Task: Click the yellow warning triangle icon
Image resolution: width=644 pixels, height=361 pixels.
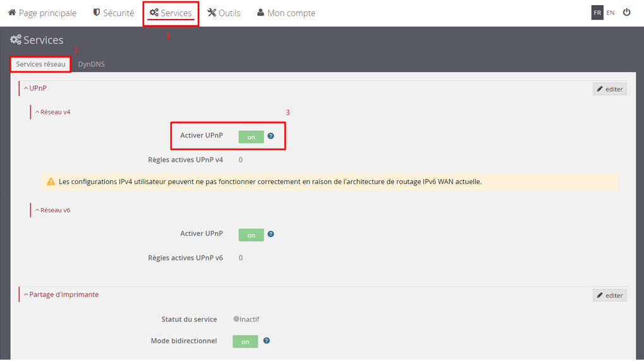Action: [51, 181]
